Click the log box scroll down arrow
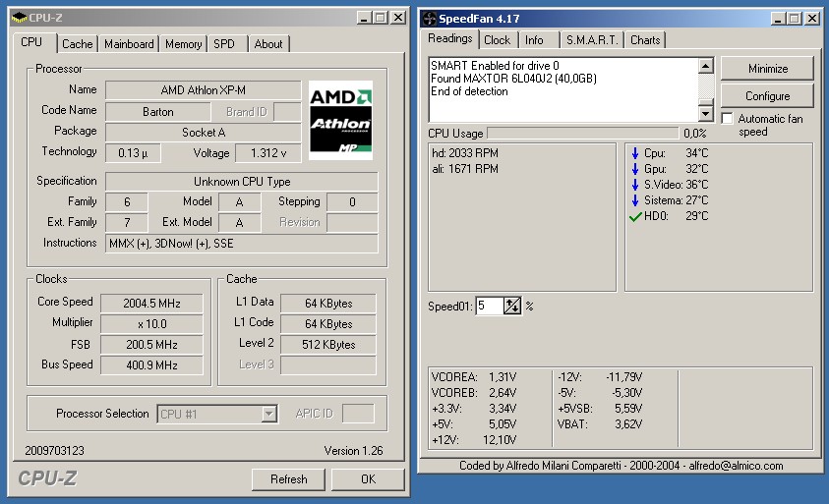Viewport: 829px width, 504px height. click(x=706, y=113)
